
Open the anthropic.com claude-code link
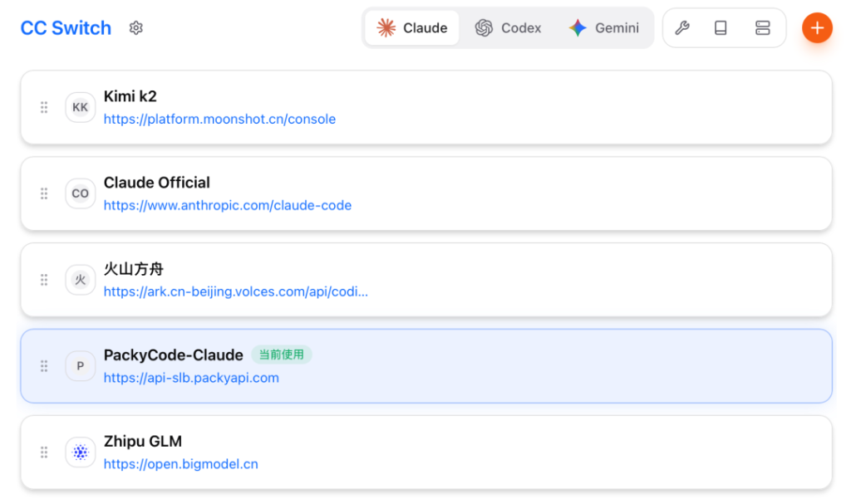[x=227, y=205]
